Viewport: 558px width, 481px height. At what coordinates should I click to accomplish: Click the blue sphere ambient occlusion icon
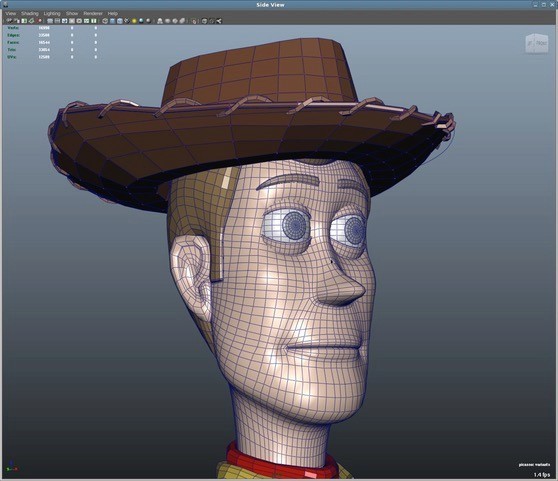(141, 21)
